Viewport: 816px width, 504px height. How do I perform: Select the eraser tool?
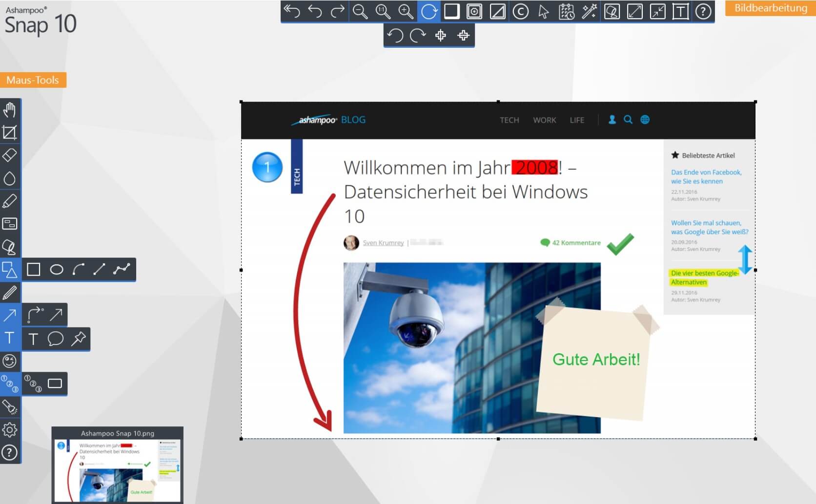point(10,155)
